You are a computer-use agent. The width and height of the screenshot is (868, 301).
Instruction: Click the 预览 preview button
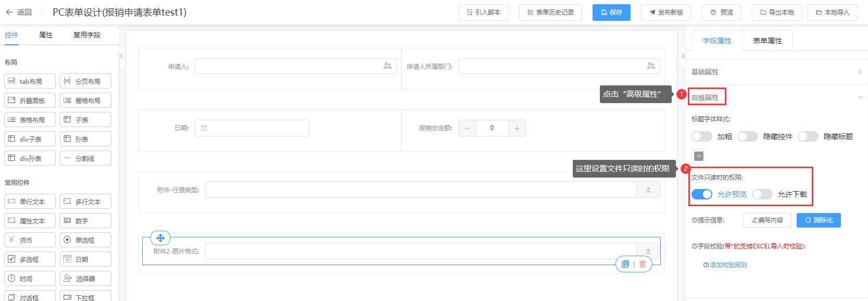tap(722, 12)
